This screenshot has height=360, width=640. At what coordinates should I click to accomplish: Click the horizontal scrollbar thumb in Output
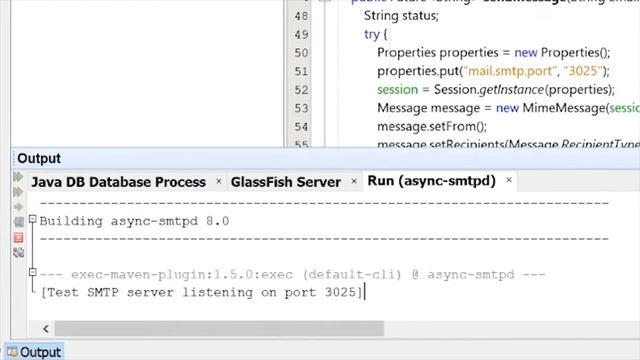(219, 328)
